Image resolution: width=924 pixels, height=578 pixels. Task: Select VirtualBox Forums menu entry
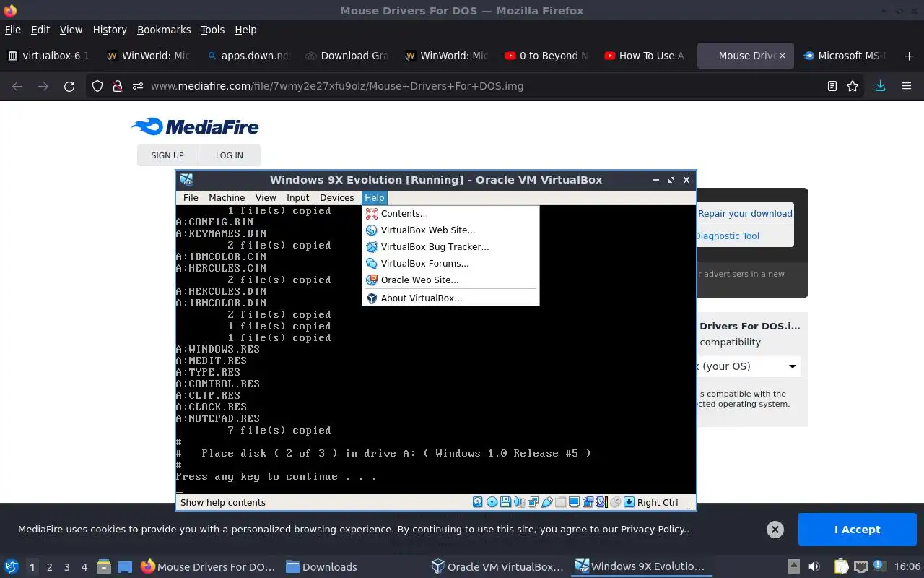[450, 264]
